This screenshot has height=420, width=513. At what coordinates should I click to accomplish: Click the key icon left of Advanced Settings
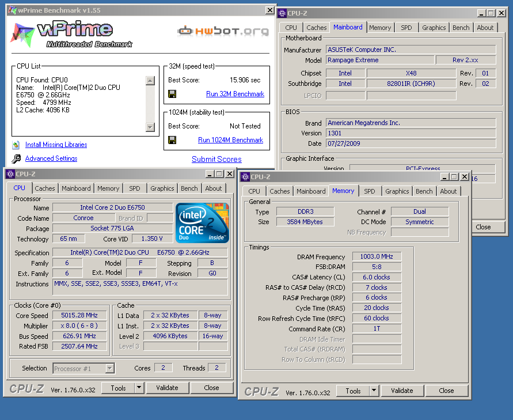[x=16, y=159]
